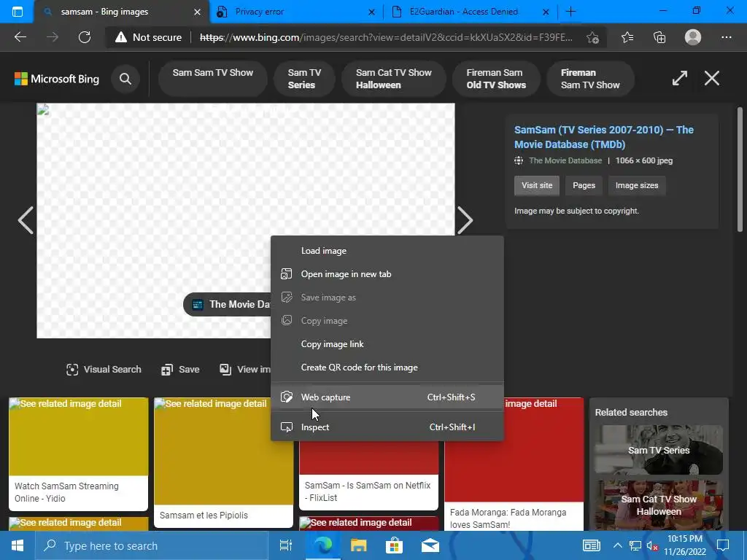Add page to favorites star icon
Screen dimensions: 747x560
[x=592, y=37]
